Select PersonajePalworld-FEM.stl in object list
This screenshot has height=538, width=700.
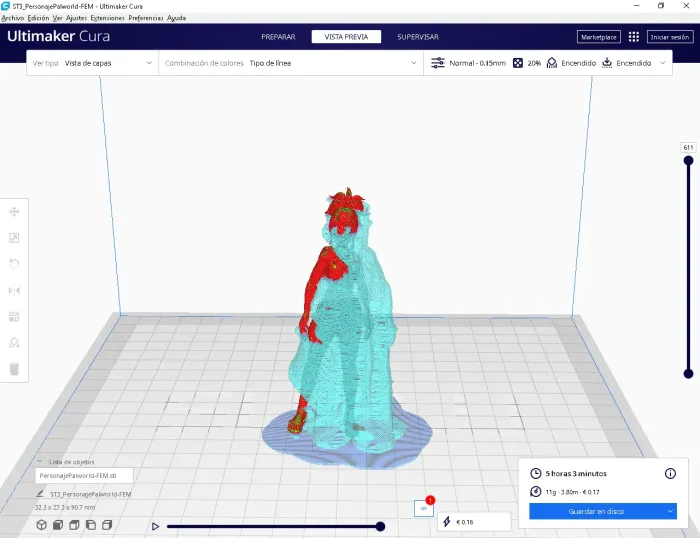click(84, 475)
